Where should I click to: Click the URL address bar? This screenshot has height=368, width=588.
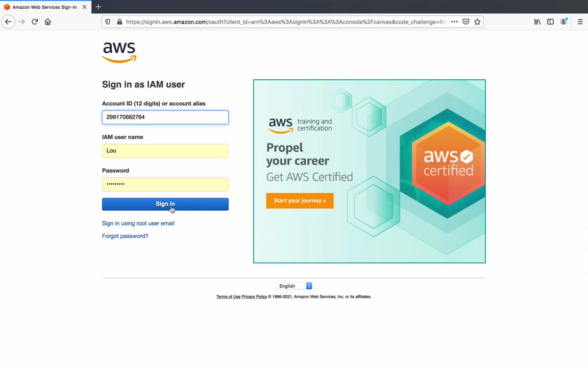286,22
